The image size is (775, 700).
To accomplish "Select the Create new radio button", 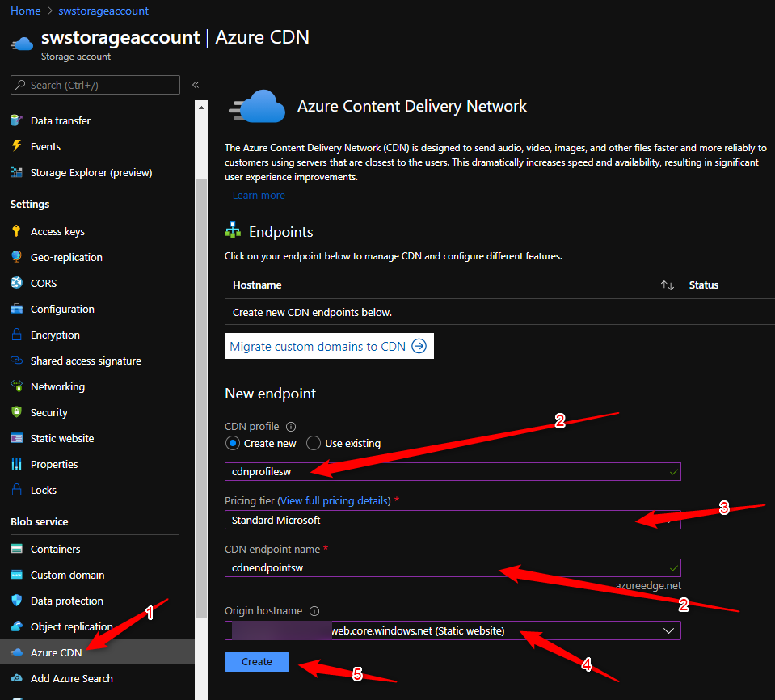I will (233, 443).
